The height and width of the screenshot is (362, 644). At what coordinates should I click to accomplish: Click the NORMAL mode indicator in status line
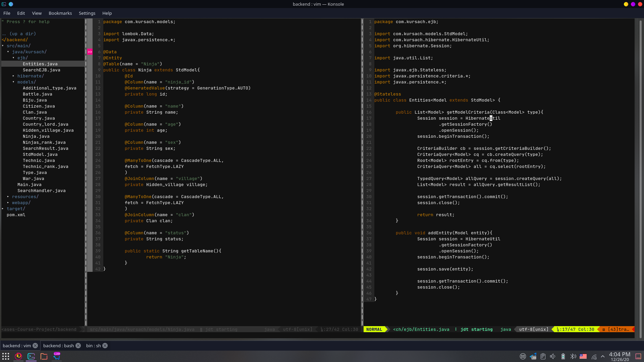[374, 329]
